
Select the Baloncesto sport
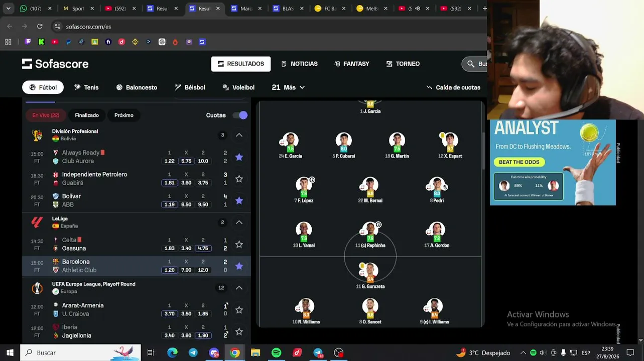pyautogui.click(x=137, y=87)
